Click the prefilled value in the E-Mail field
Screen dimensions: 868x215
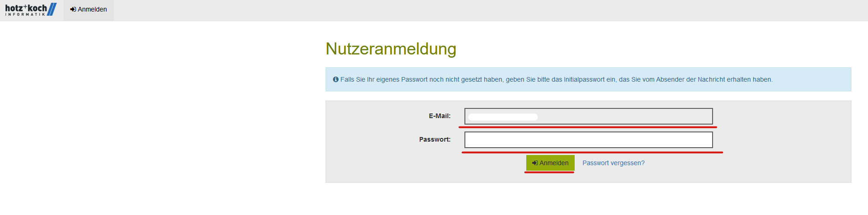point(503,117)
